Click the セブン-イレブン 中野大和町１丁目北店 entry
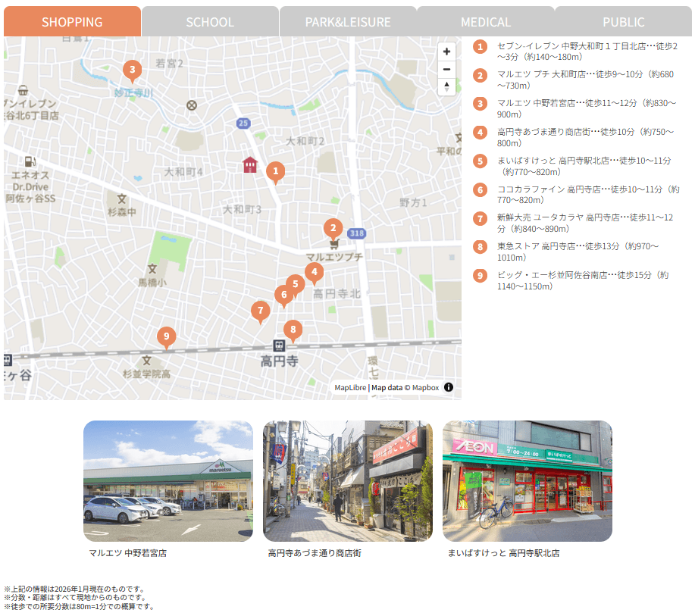The height and width of the screenshot is (616, 695). point(587,52)
